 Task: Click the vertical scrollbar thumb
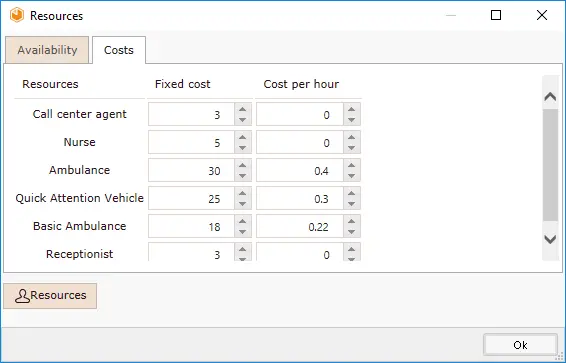coord(550,165)
